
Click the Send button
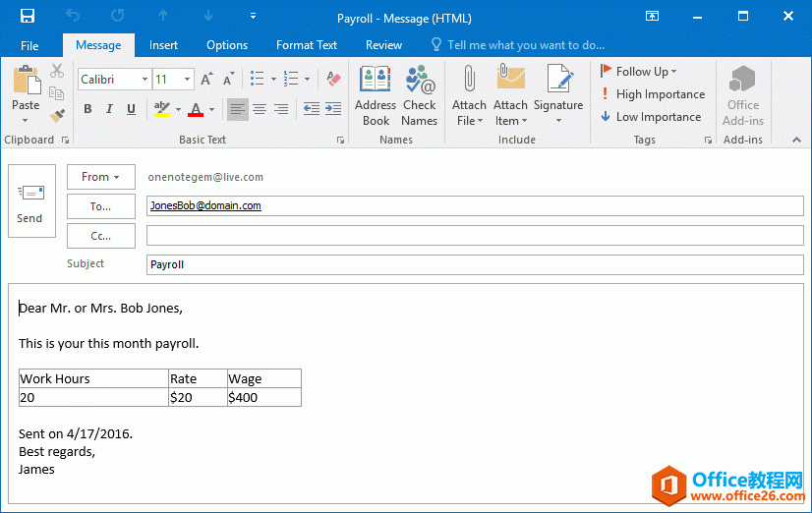pos(30,201)
